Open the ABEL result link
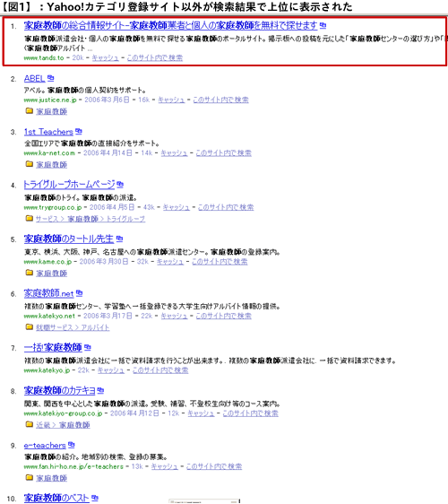The image size is (448, 504). (34, 78)
